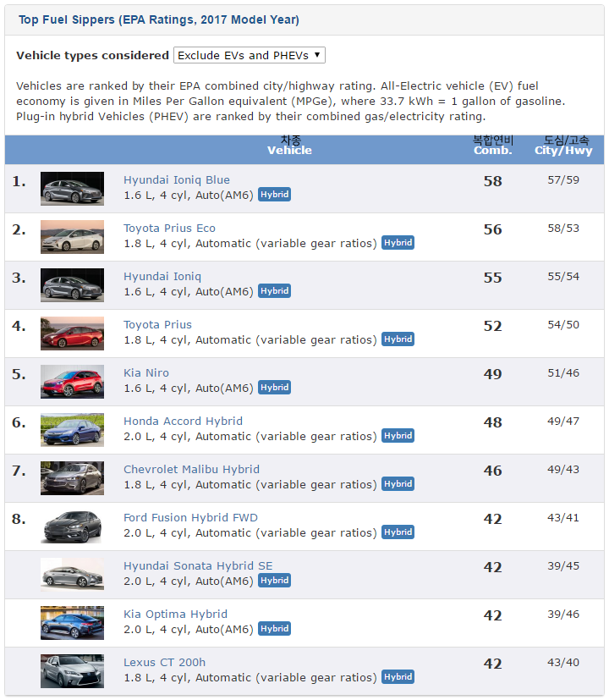The width and height of the screenshot is (609, 700).
Task: Click the Hyundai Ioniq vehicle link
Action: pos(162,276)
